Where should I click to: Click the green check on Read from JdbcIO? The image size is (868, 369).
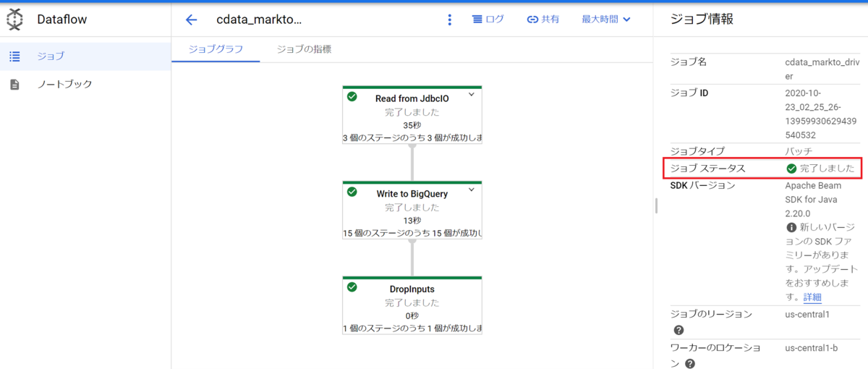[x=352, y=96]
